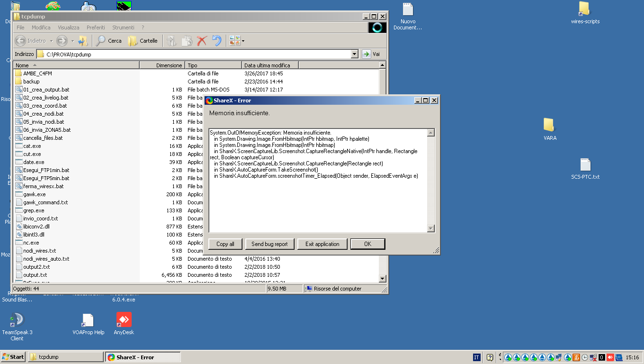Click the red X delete icon
Viewport: 644px width, 364px height.
pos(202,41)
